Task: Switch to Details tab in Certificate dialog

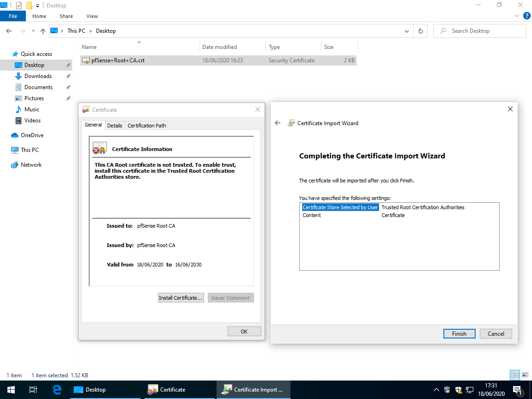Action: (115, 126)
